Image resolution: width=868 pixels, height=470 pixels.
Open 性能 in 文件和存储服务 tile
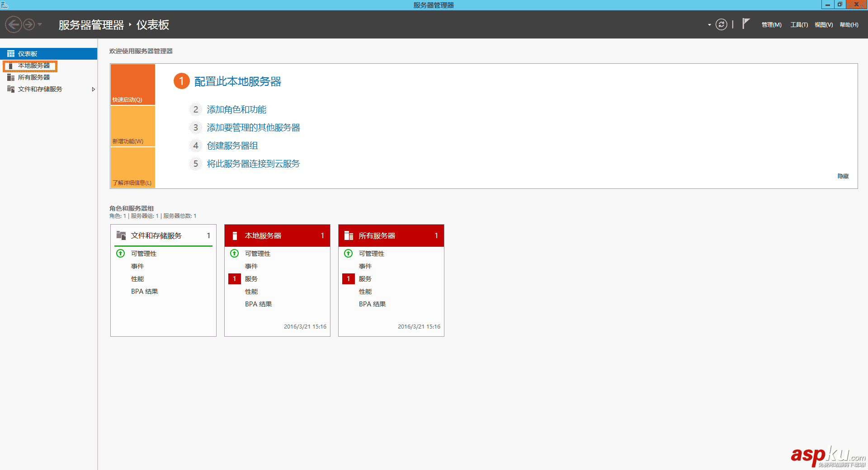[137, 279]
